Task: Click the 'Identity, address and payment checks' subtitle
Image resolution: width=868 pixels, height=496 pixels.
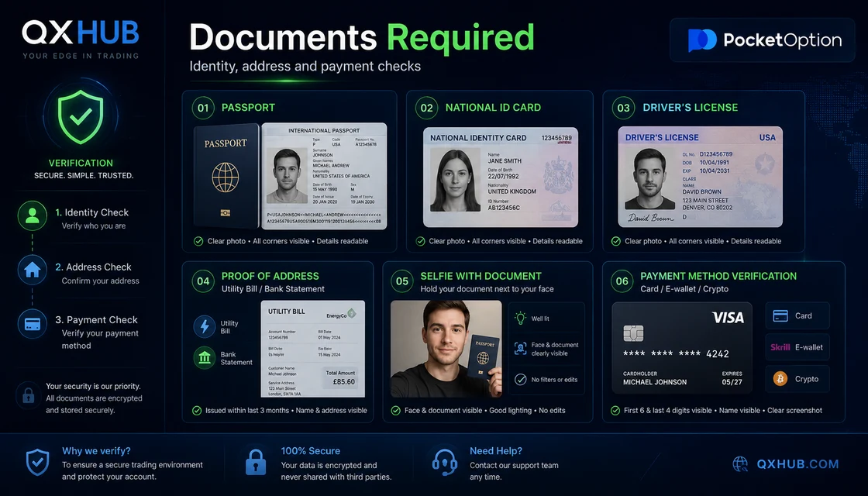Action: tap(305, 67)
